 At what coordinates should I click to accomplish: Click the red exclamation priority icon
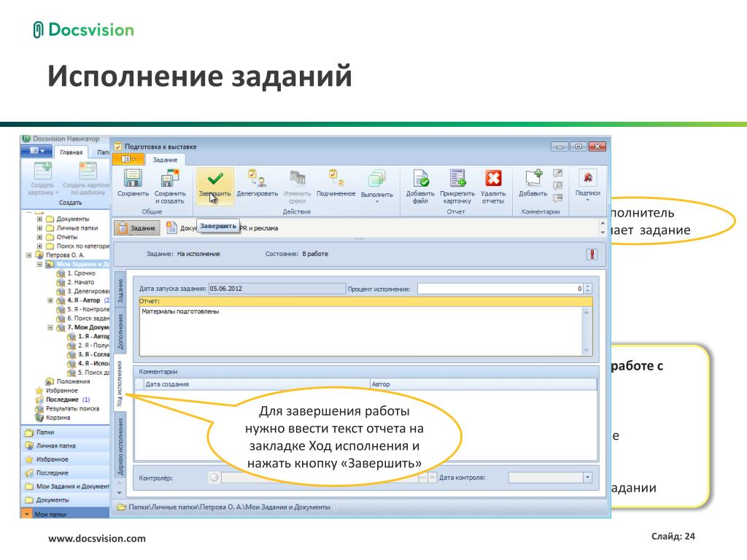pos(592,254)
